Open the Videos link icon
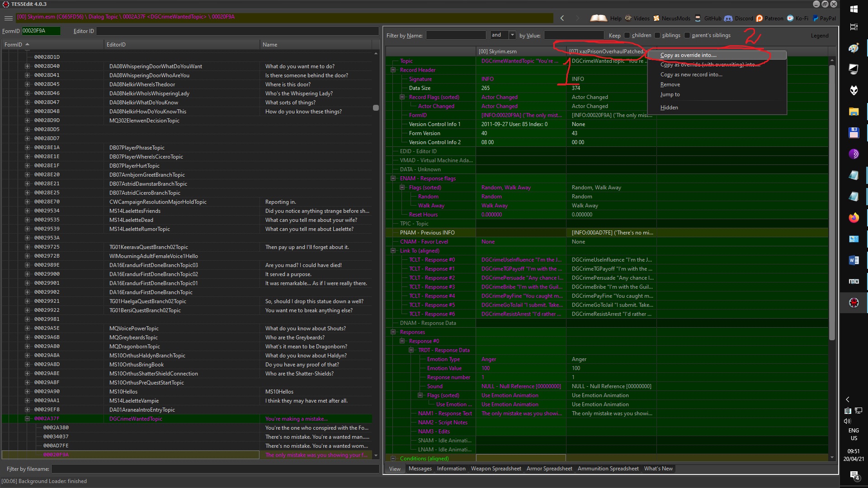The height and width of the screenshot is (488, 868). click(628, 18)
